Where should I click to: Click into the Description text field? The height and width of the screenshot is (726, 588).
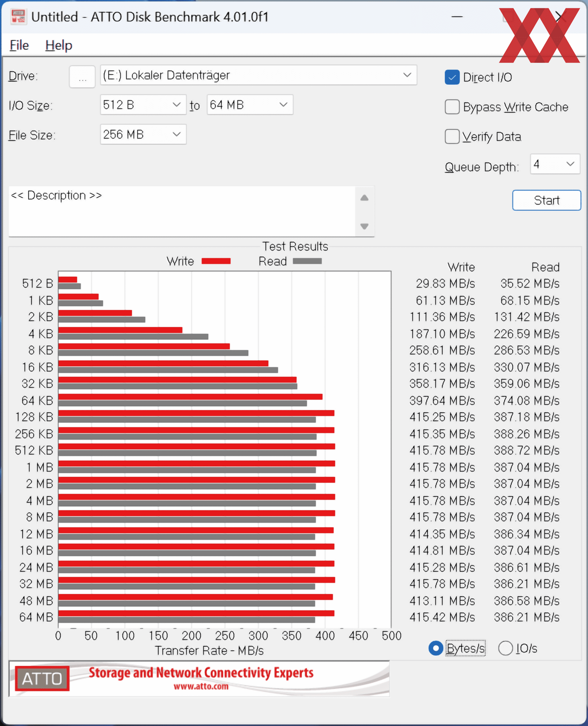pyautogui.click(x=182, y=211)
